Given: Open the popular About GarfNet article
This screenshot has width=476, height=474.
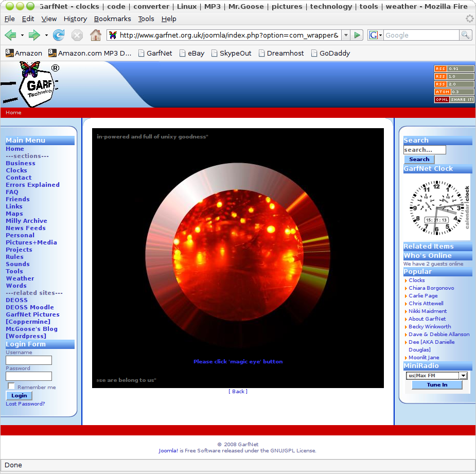Looking at the screenshot, I should click(427, 319).
